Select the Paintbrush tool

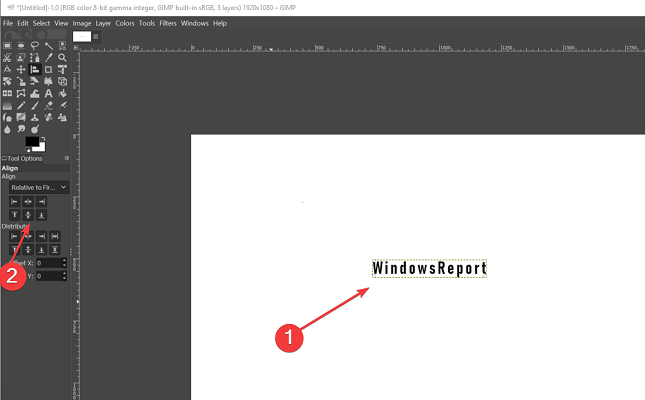tap(35, 106)
